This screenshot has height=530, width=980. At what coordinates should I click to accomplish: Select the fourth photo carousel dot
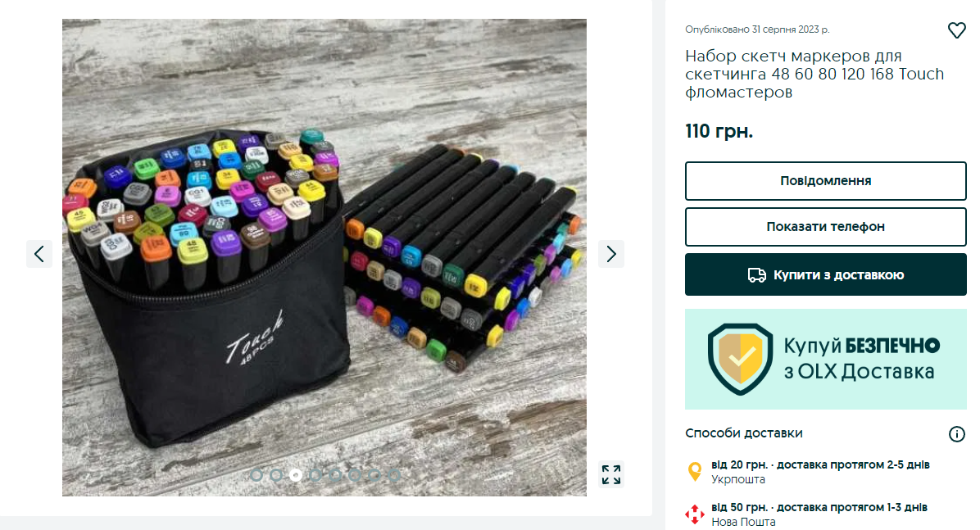[315, 475]
